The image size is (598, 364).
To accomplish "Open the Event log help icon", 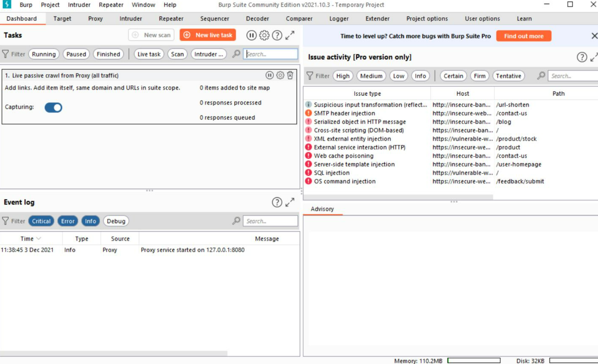I will point(277,202).
